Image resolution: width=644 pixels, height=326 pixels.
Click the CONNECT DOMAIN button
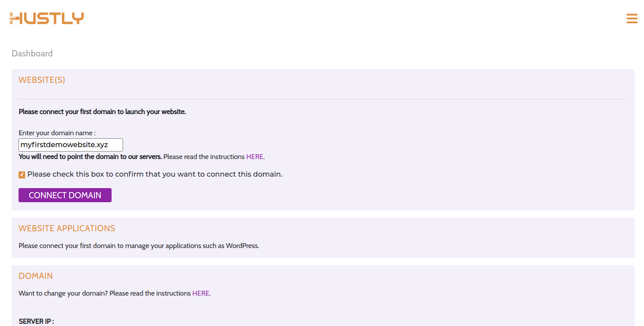65,195
